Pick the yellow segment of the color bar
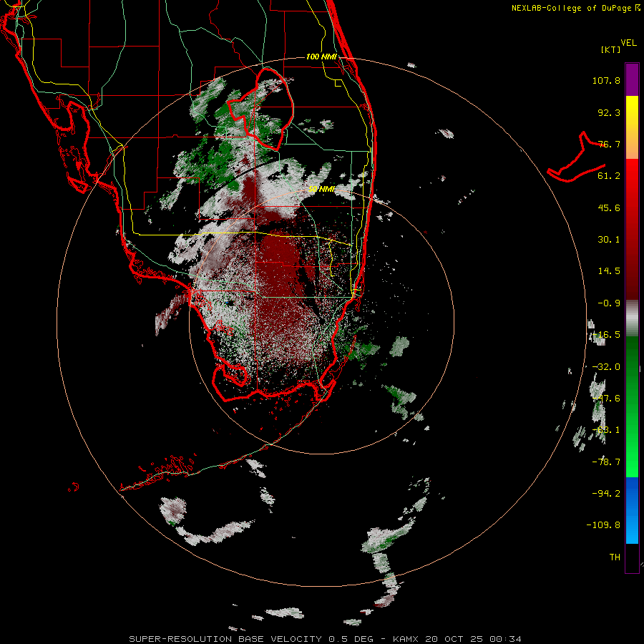This screenshot has height=644, width=644. coord(632,111)
